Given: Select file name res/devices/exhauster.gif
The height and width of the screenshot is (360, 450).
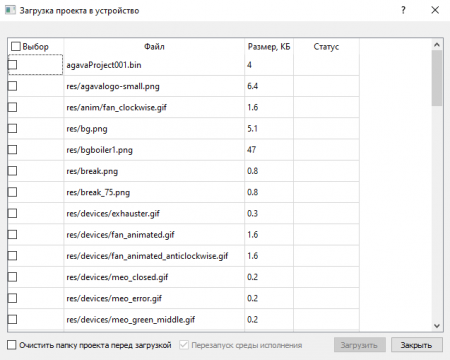Looking at the screenshot, I should pyautogui.click(x=113, y=213).
